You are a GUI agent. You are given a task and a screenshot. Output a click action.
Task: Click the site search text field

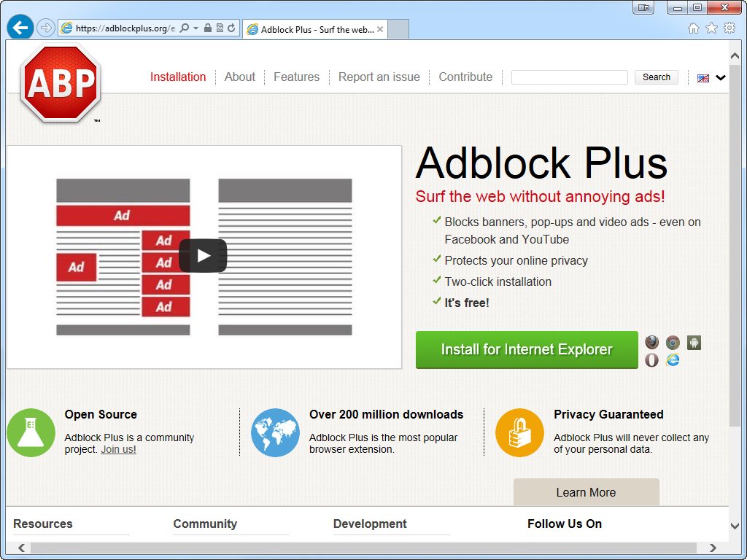[569, 77]
